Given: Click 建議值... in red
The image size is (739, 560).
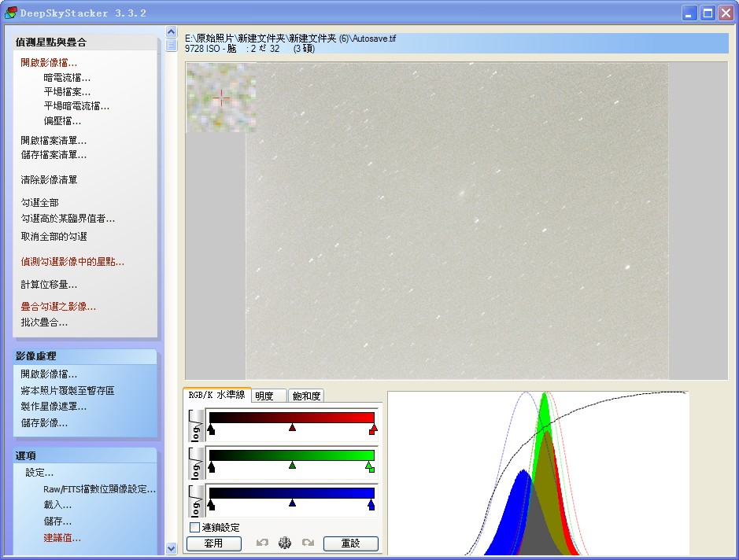Looking at the screenshot, I should tap(62, 538).
